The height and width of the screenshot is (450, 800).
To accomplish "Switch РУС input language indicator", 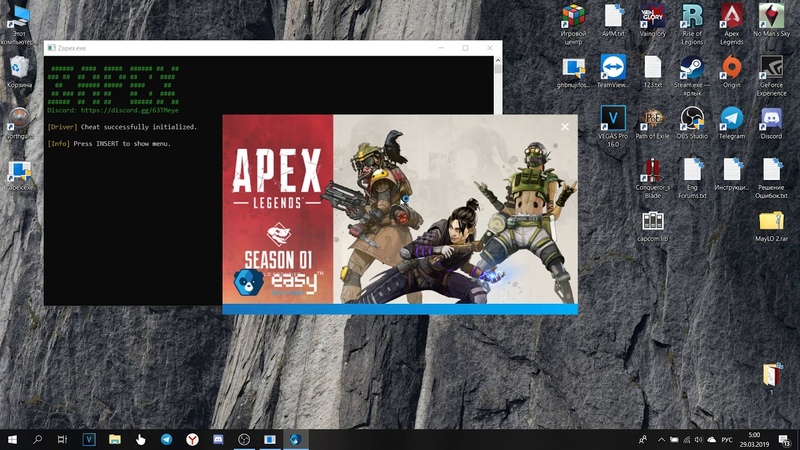I will (x=727, y=439).
